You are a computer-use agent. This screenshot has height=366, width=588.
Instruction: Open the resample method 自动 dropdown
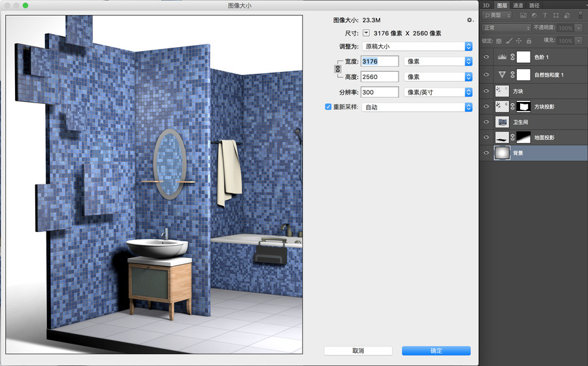pos(417,107)
